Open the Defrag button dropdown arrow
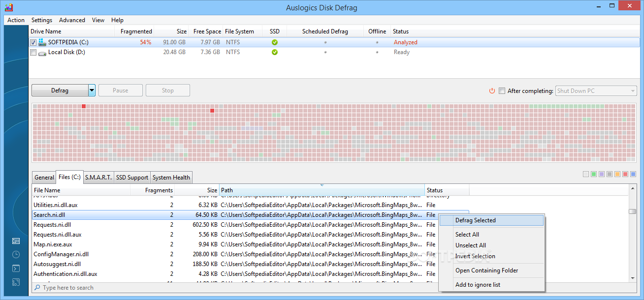644x300 pixels. (92, 90)
